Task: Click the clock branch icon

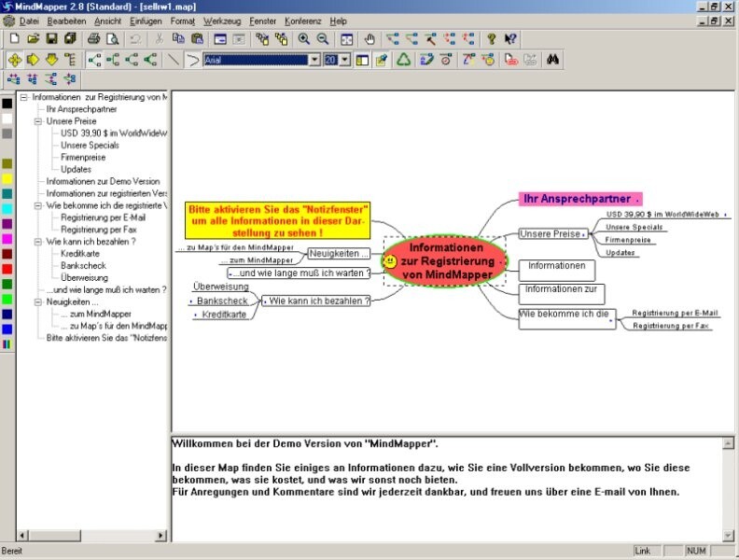Action: 446,60
